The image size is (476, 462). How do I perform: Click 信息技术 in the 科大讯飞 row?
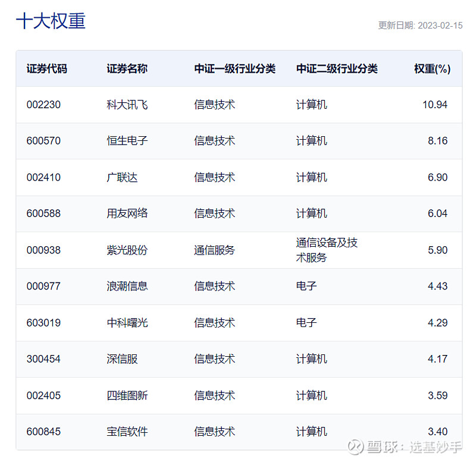[x=215, y=105]
